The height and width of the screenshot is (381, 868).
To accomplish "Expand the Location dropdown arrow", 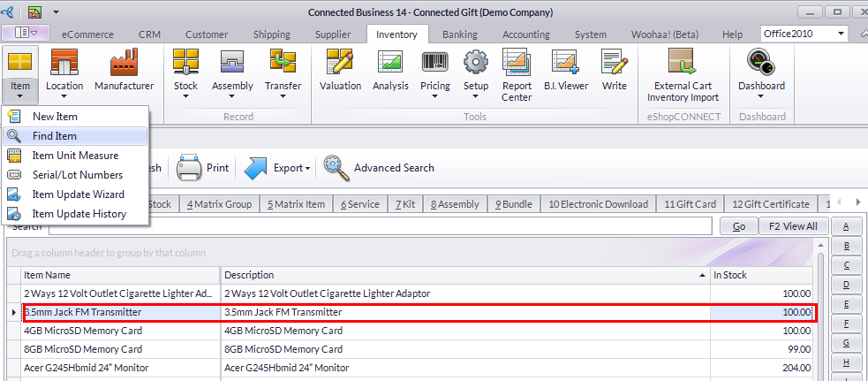I will 64,96.
